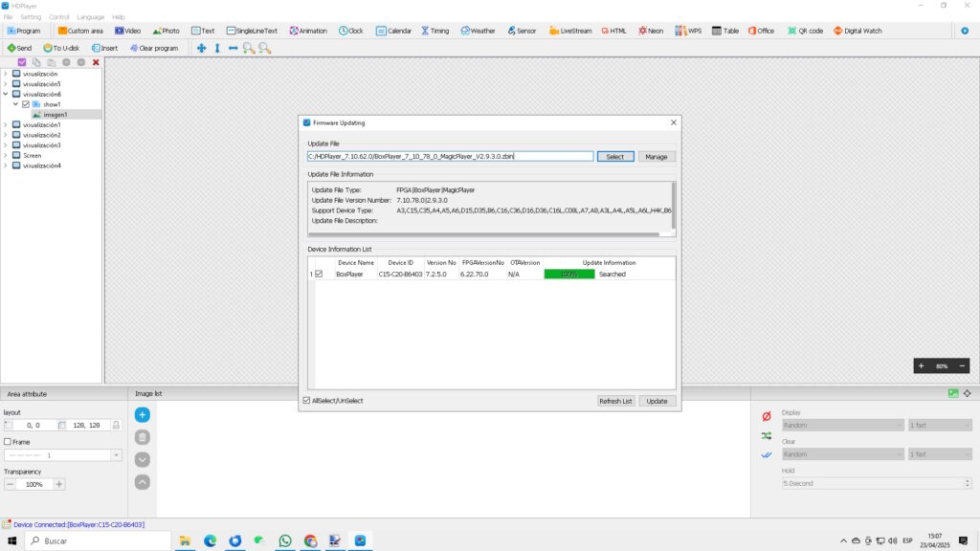Viewport: 980px width, 551px height.
Task: Click the Timing hourglass tool
Action: click(x=435, y=31)
